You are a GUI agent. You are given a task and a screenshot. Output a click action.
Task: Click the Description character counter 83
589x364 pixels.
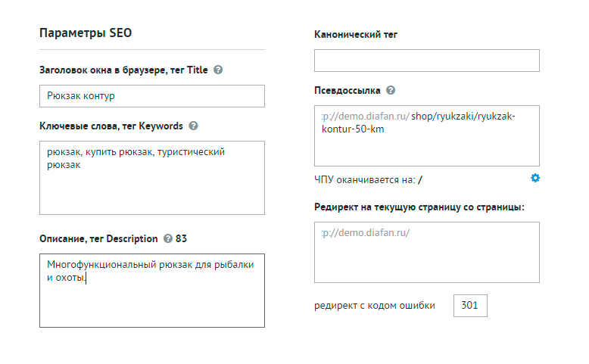pyautogui.click(x=181, y=238)
